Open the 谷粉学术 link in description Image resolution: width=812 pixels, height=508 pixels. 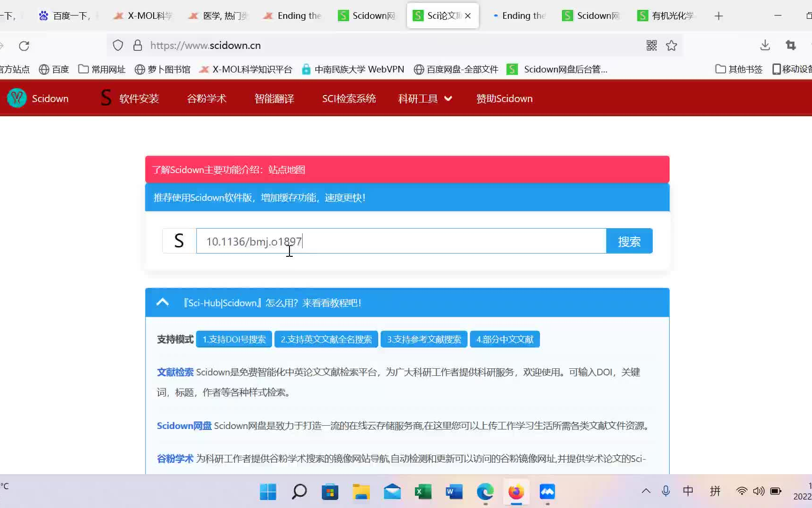pyautogui.click(x=175, y=459)
